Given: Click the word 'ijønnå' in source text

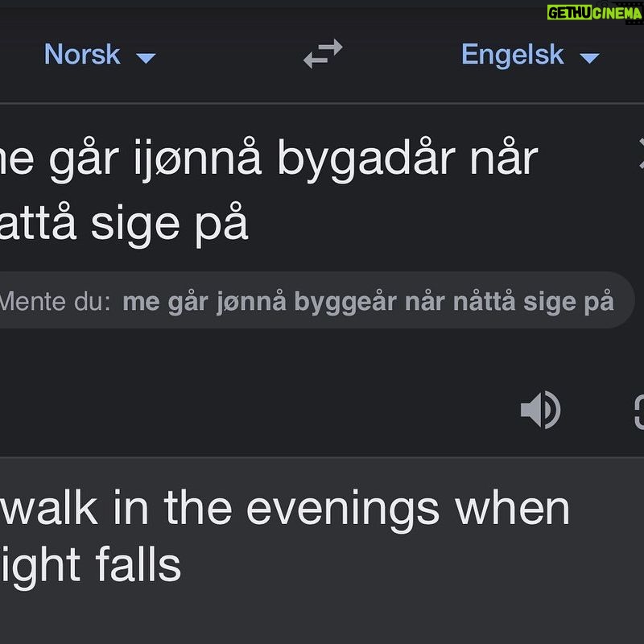Looking at the screenshot, I should pyautogui.click(x=197, y=159).
